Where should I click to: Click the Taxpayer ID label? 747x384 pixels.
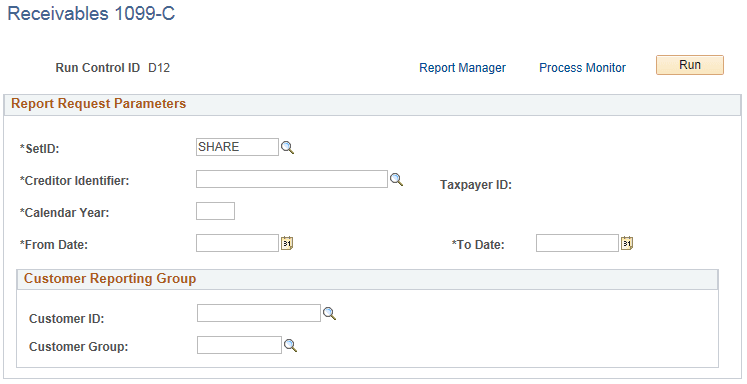pos(476,185)
